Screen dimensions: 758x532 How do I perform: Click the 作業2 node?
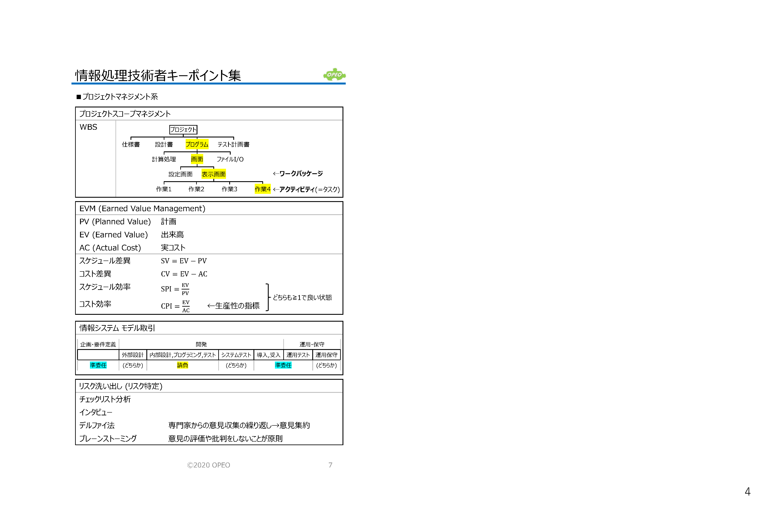pos(196,189)
